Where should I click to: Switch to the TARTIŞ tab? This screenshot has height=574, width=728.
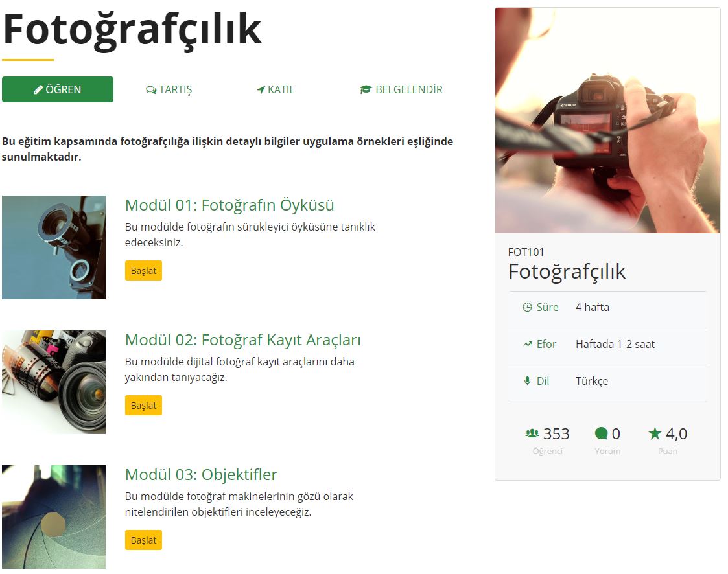point(169,89)
